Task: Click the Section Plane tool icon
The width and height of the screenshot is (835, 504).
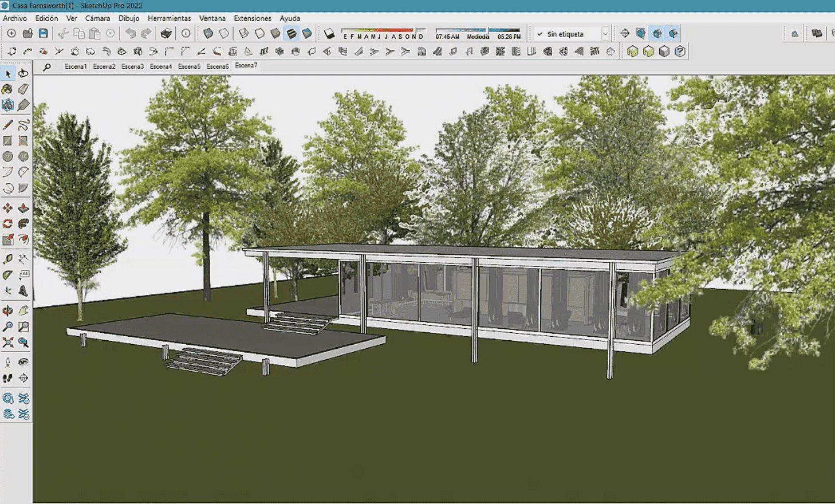Action: click(625, 33)
